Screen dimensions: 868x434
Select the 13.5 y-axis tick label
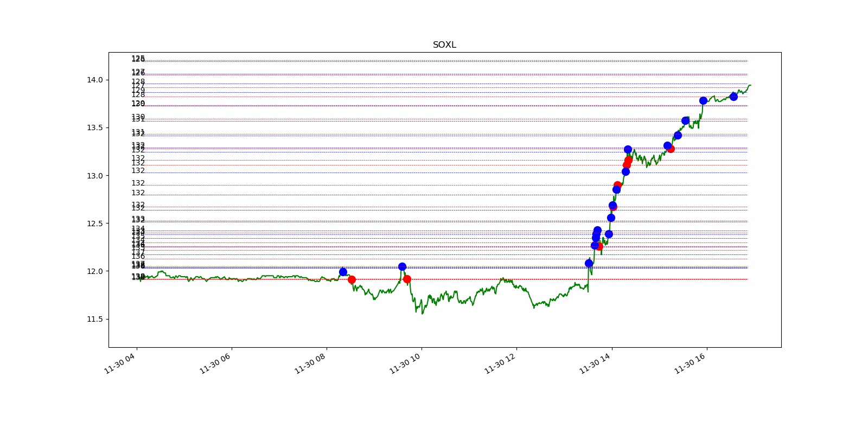(94, 128)
